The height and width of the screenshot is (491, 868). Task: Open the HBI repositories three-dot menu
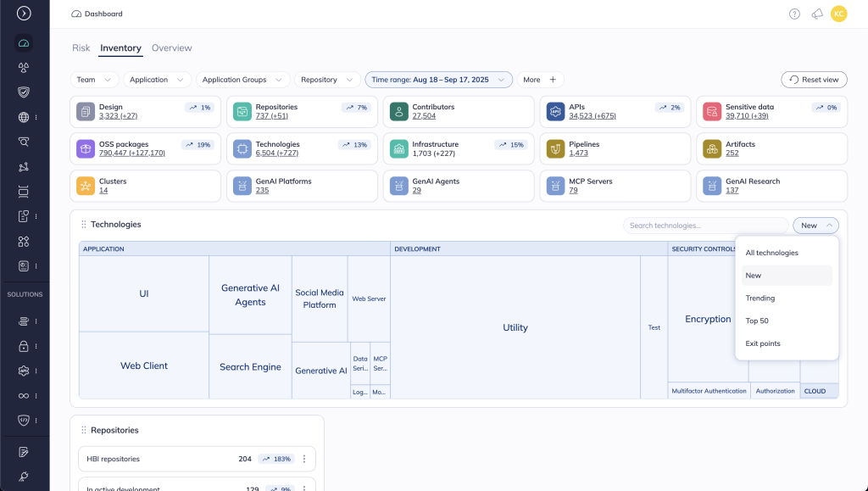click(304, 459)
